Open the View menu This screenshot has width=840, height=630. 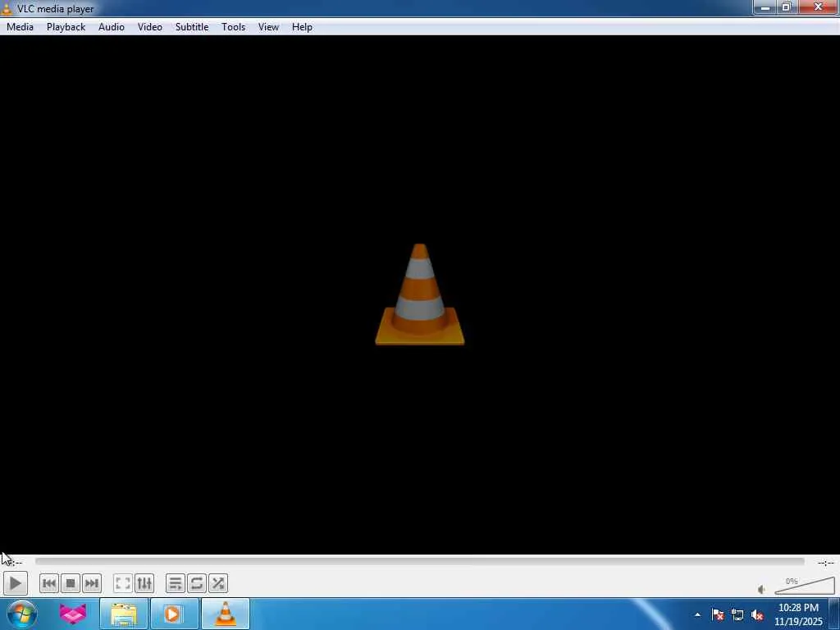[268, 27]
